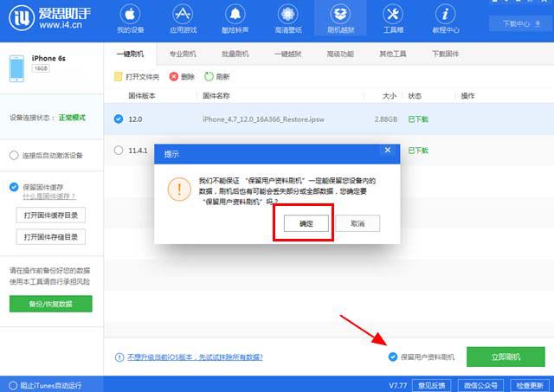This screenshot has width=554, height=392.
Task: Click 操作 column header
Action: pyautogui.click(x=467, y=96)
